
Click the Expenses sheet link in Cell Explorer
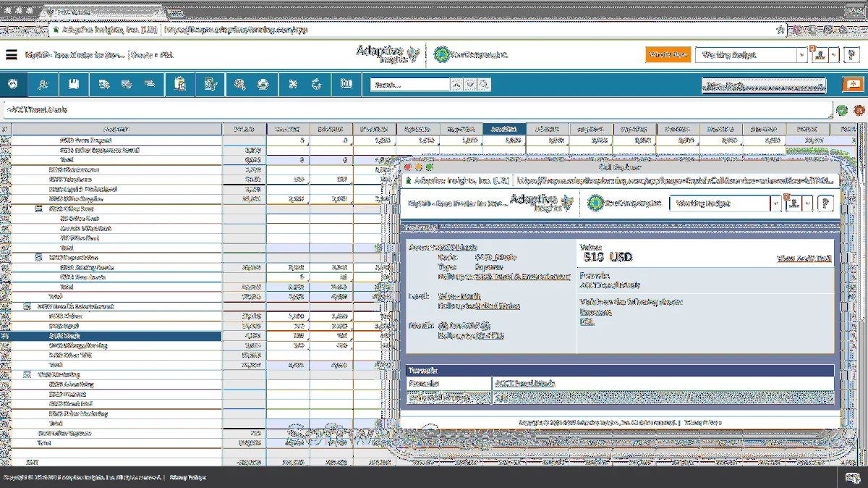(596, 313)
